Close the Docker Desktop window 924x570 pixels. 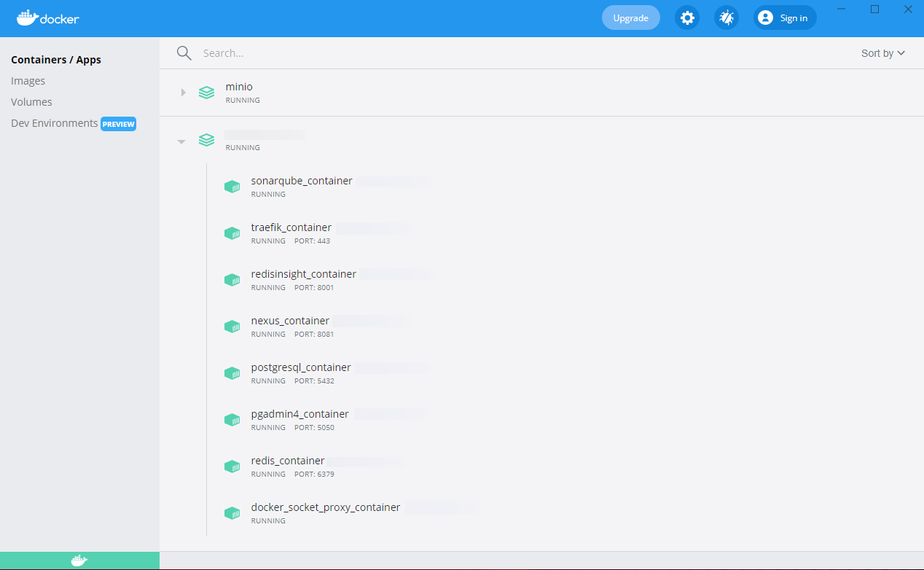[x=908, y=9]
